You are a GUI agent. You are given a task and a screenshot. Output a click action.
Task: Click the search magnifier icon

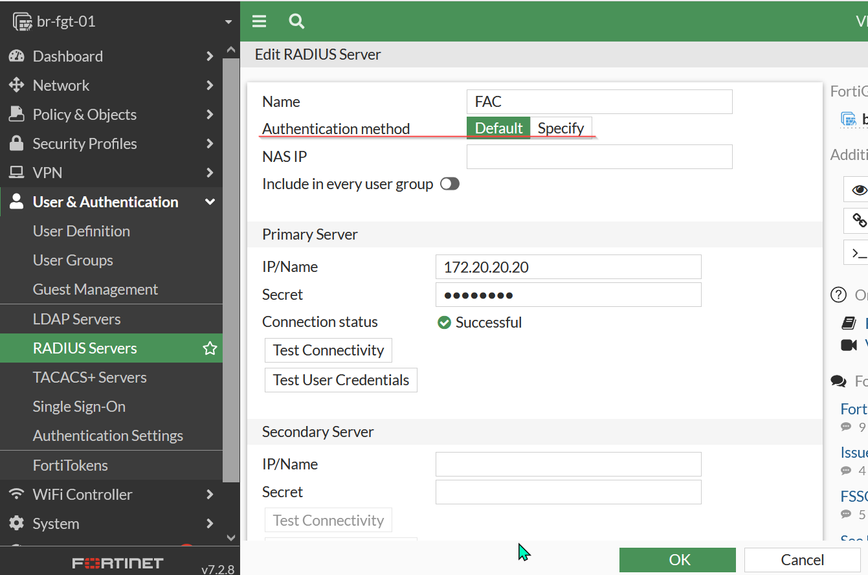tap(296, 21)
